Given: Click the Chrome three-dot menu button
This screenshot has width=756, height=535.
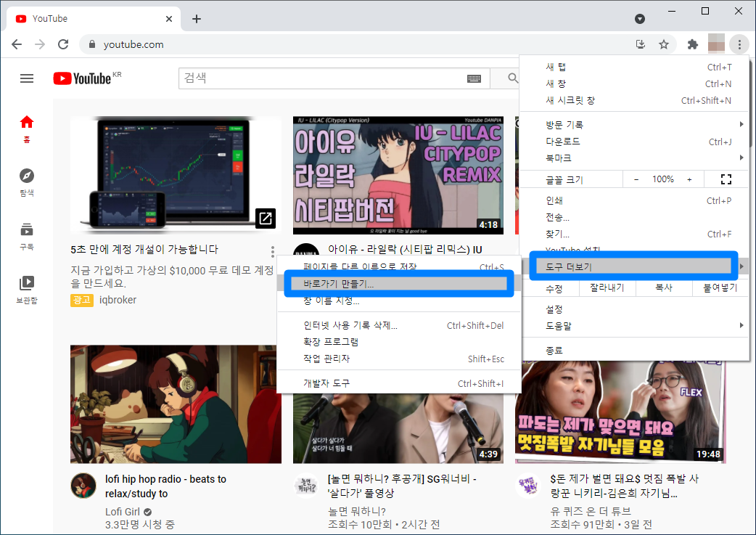Looking at the screenshot, I should pos(739,44).
